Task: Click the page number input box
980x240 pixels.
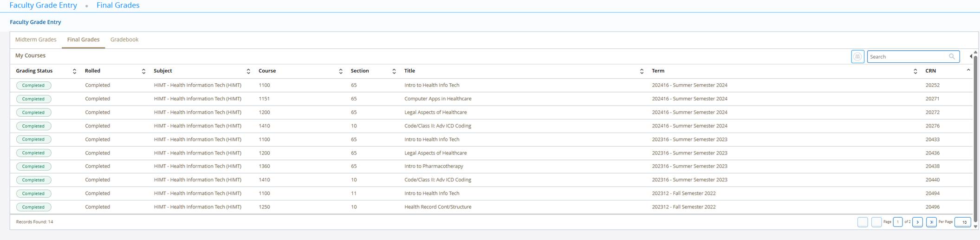Action: pyautogui.click(x=898, y=222)
